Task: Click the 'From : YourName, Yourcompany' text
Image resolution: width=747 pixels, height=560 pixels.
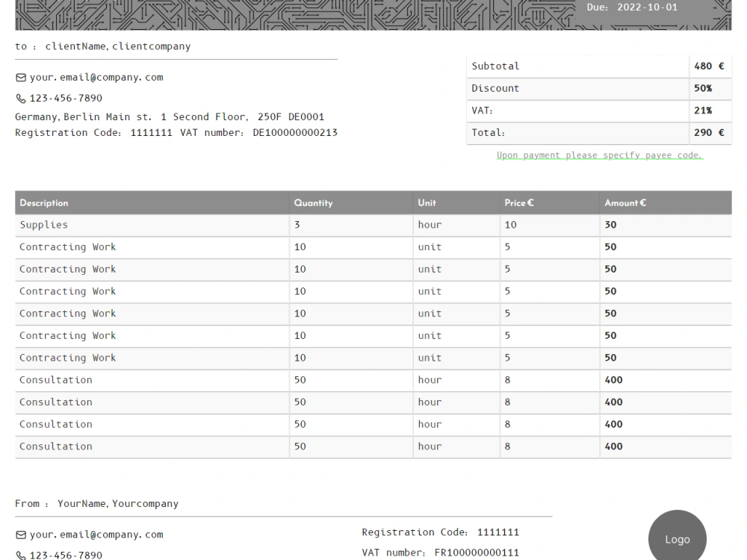Action: (96, 504)
